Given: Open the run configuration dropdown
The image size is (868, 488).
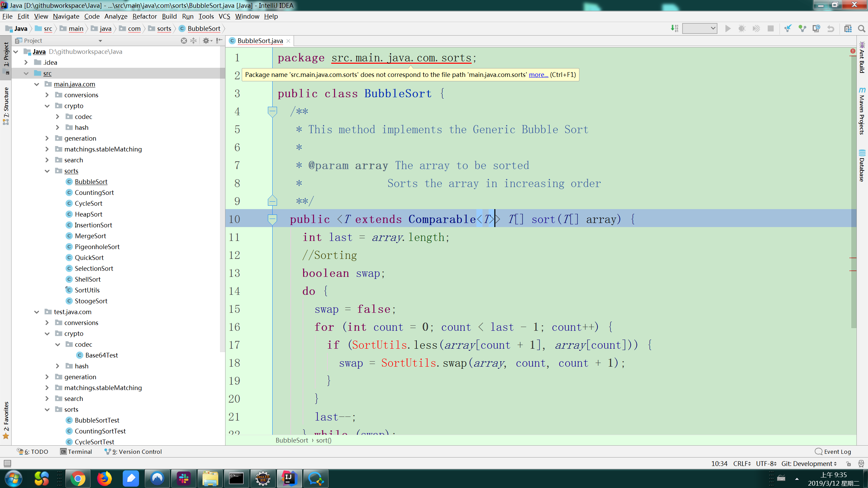Looking at the screenshot, I should tap(699, 28).
